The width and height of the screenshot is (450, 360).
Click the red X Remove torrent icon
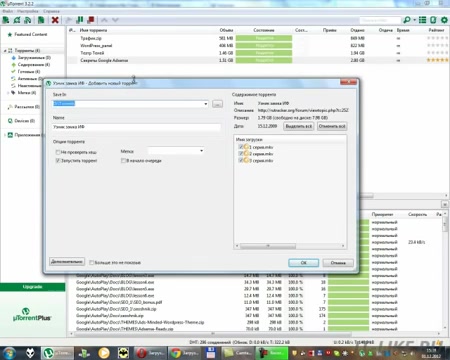[55, 20]
